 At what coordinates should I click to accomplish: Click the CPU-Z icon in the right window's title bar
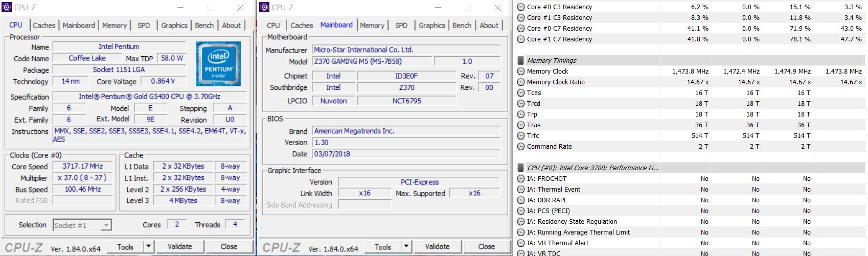(x=264, y=7)
